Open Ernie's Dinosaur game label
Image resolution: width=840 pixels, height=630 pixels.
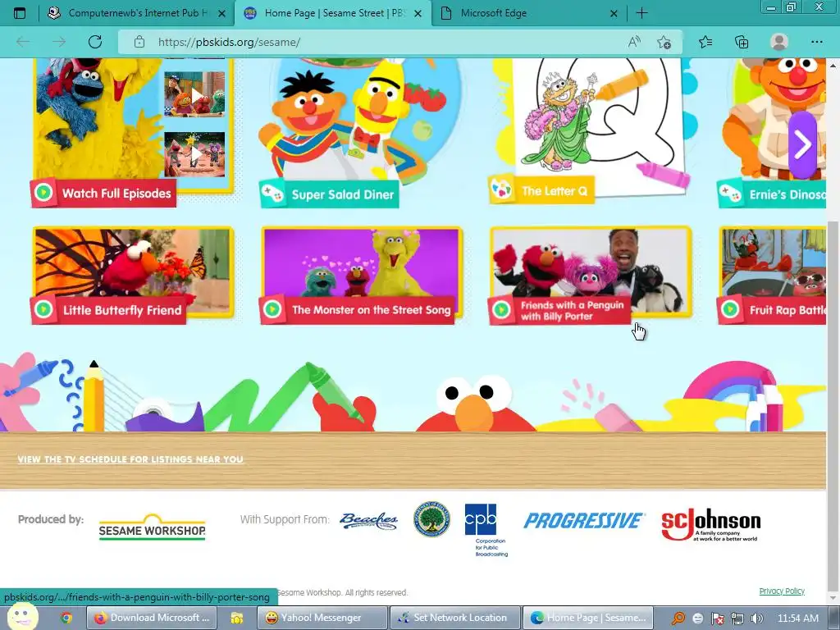click(x=771, y=194)
